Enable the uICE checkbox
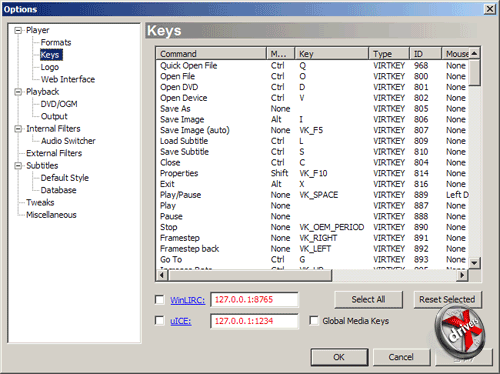Image resolution: width=500 pixels, height=374 pixels. (x=160, y=321)
